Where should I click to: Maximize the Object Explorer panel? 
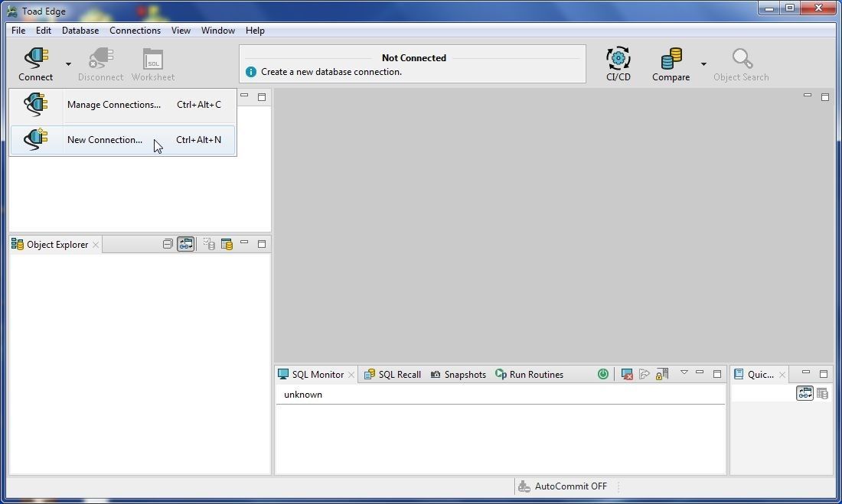tap(262, 244)
